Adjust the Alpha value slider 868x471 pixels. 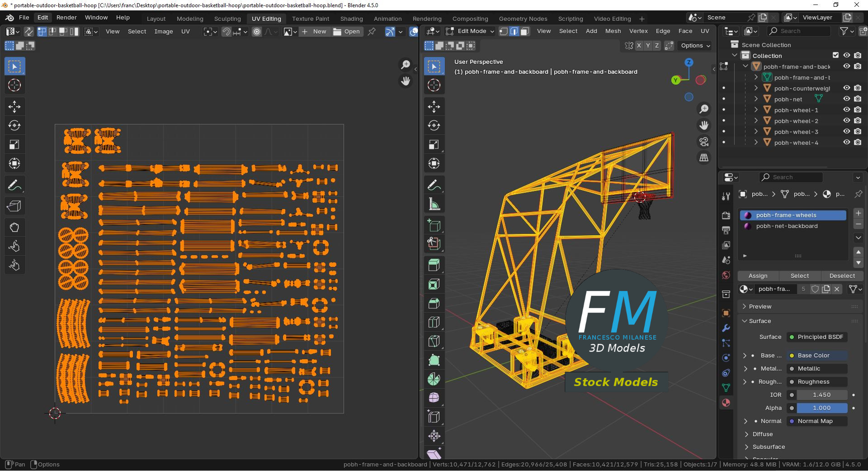(821, 408)
